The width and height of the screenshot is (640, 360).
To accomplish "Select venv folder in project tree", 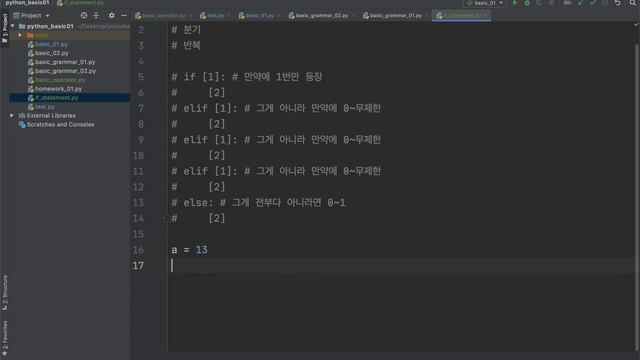I will (x=41, y=35).
